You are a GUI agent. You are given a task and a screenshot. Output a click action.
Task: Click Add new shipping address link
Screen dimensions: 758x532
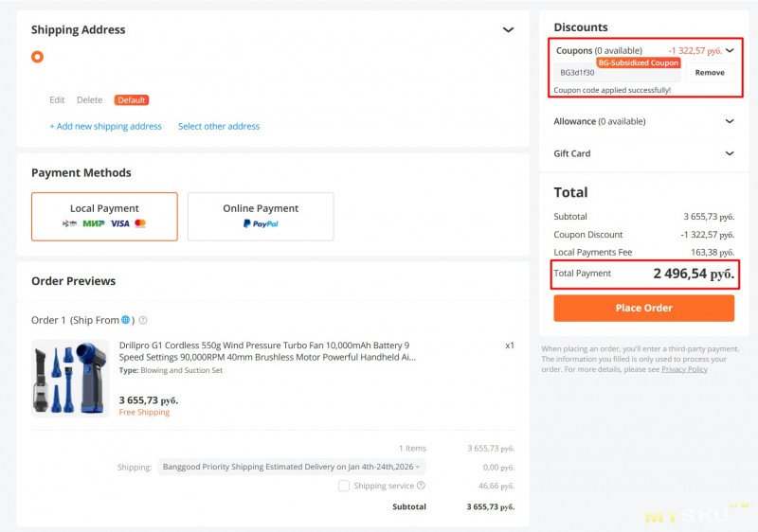pyautogui.click(x=105, y=126)
